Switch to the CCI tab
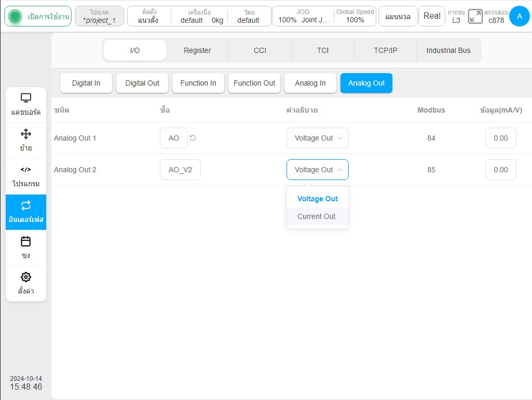 [260, 50]
